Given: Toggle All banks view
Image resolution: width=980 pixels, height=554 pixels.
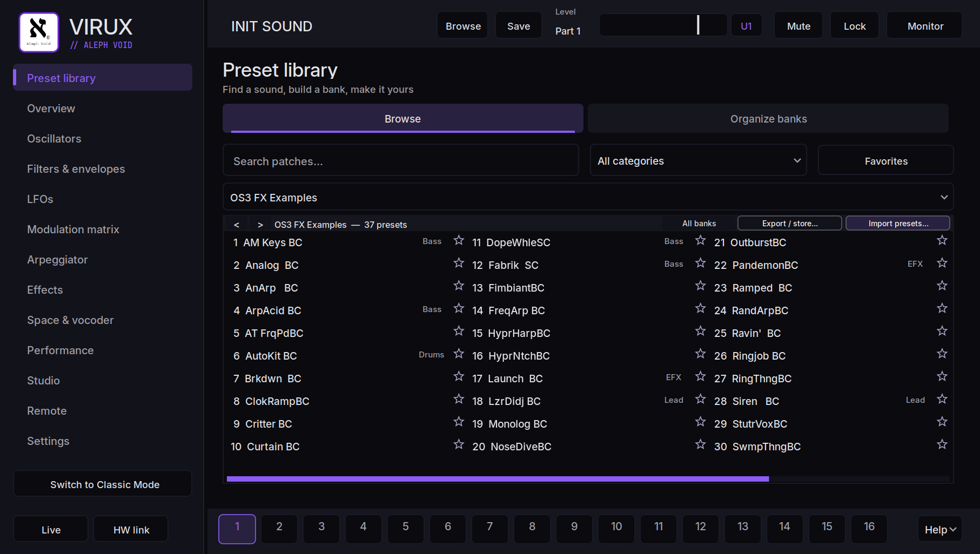Looking at the screenshot, I should point(699,224).
